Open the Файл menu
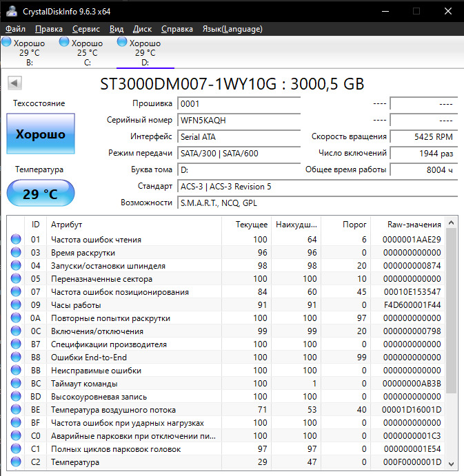This screenshot has height=476, width=464. [x=15, y=29]
